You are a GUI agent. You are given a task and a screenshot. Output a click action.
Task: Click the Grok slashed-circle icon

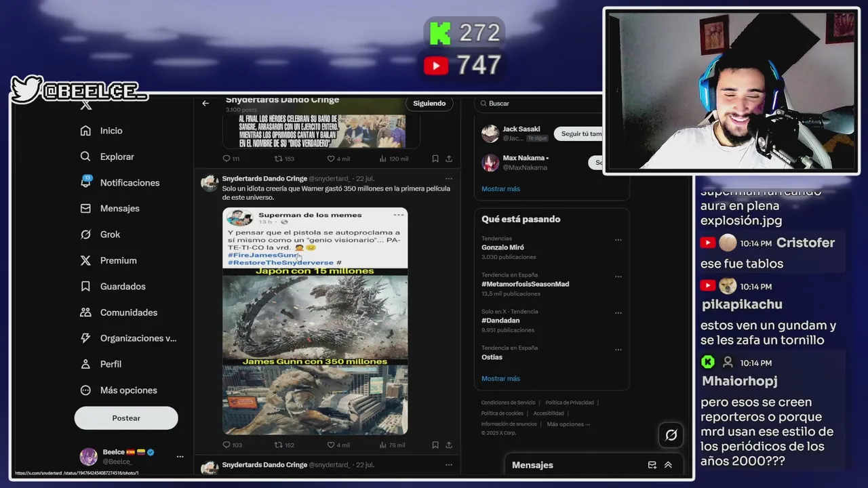[x=85, y=235]
